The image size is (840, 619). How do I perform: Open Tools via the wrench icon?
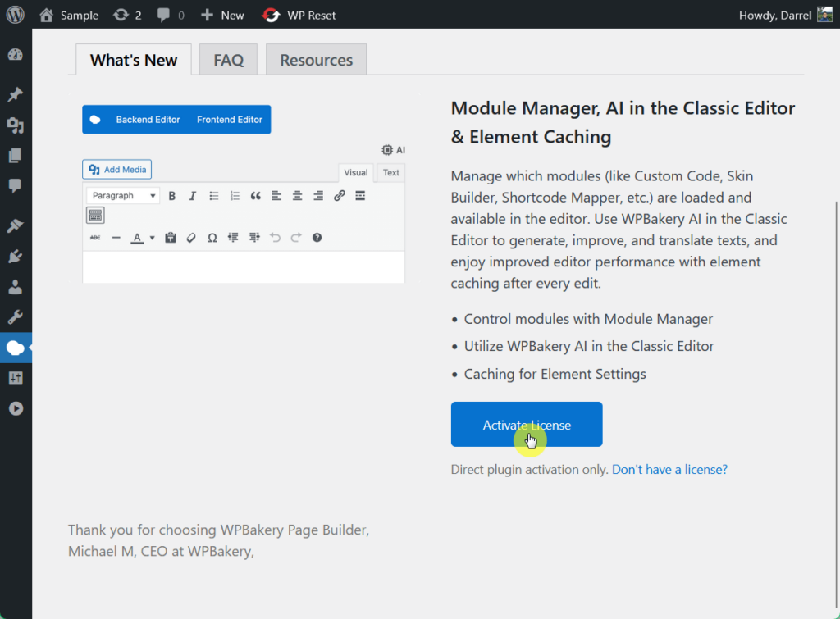pyautogui.click(x=15, y=317)
